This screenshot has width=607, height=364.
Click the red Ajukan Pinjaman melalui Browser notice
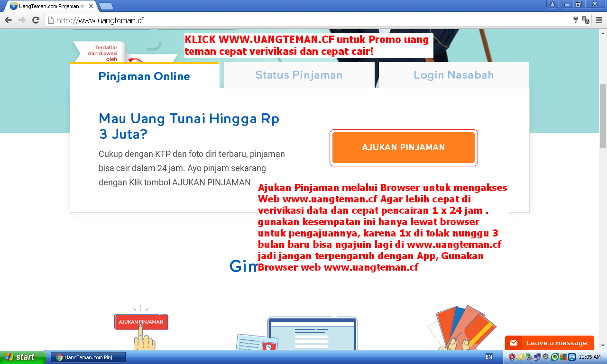[x=383, y=227]
